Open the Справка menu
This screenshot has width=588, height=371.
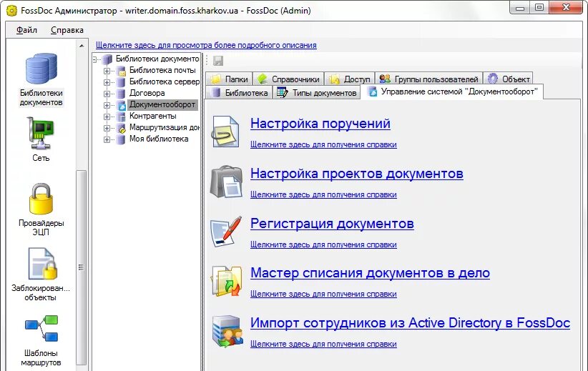(x=67, y=30)
